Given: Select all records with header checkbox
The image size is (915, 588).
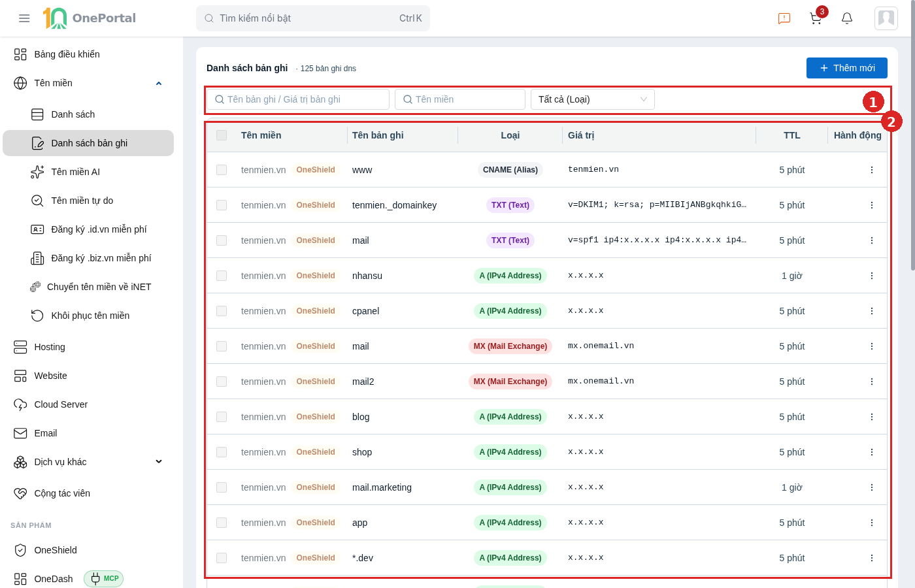Looking at the screenshot, I should point(222,135).
